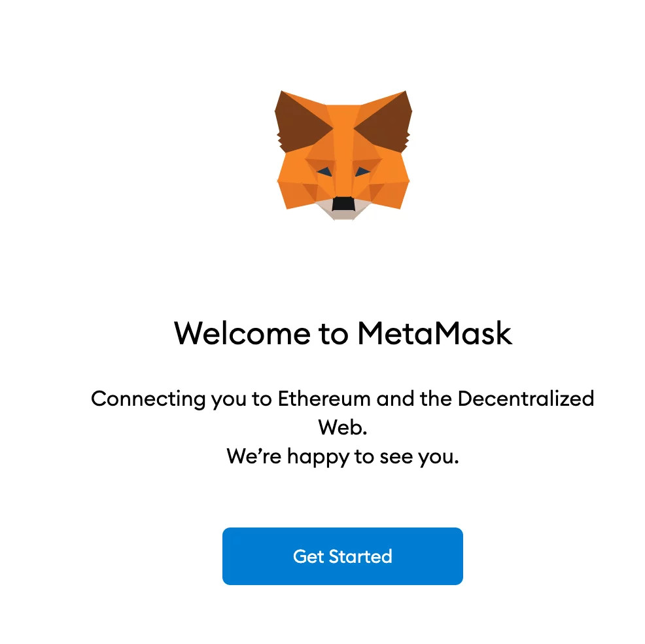Select the Welcome to MetaMask heading
This screenshot has width=645, height=644.
coord(343,333)
